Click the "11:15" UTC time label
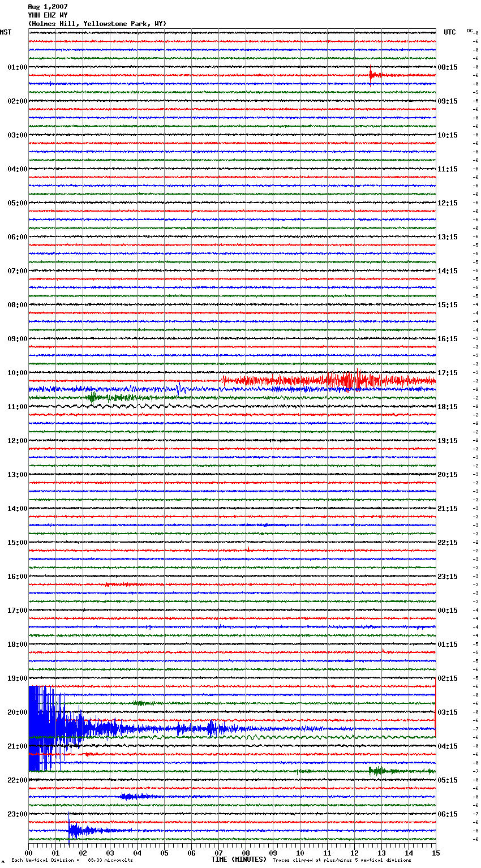Image resolution: width=481 pixels, height=868 pixels. [448, 169]
